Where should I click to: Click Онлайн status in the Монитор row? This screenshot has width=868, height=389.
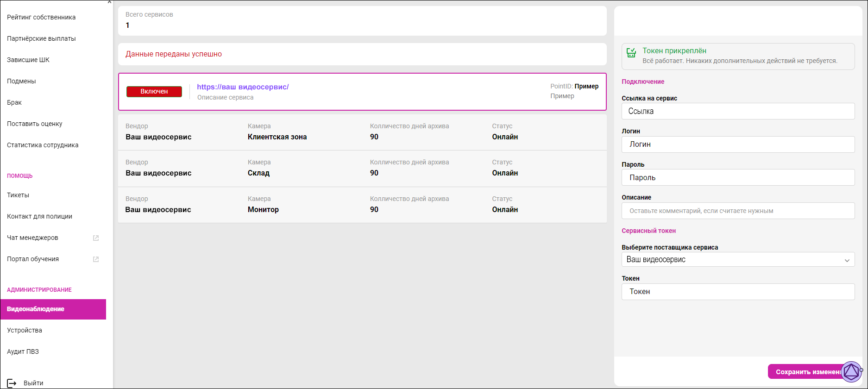coord(505,209)
